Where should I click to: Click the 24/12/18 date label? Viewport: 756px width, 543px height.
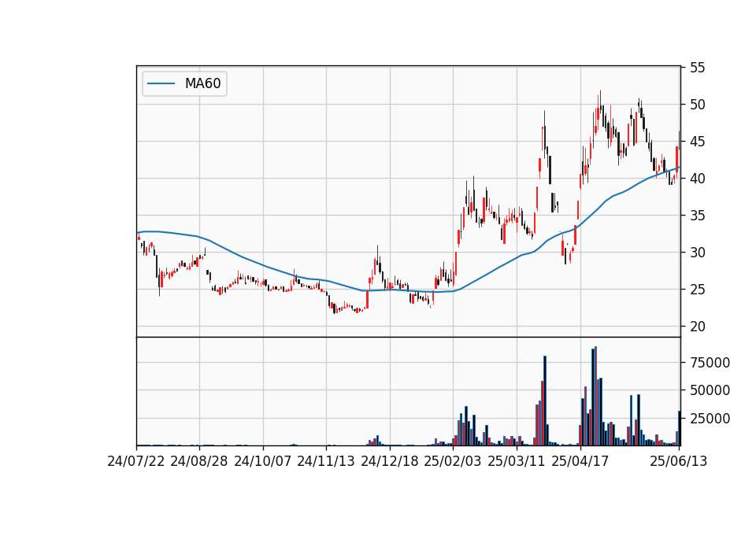coord(390,461)
